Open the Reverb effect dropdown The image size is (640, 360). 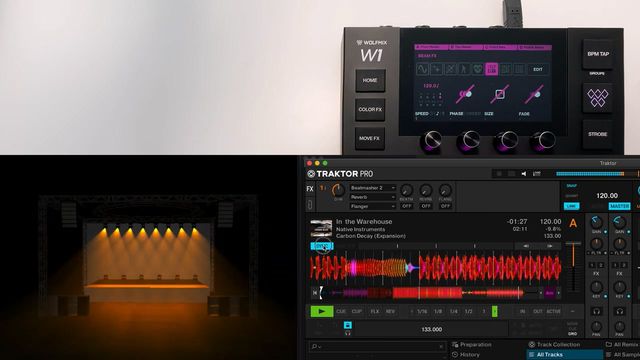pos(373,197)
